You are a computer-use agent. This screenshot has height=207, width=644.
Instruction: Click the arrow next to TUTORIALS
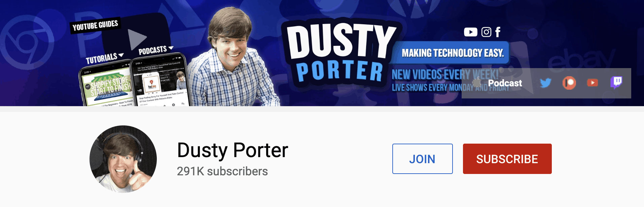[x=121, y=55]
